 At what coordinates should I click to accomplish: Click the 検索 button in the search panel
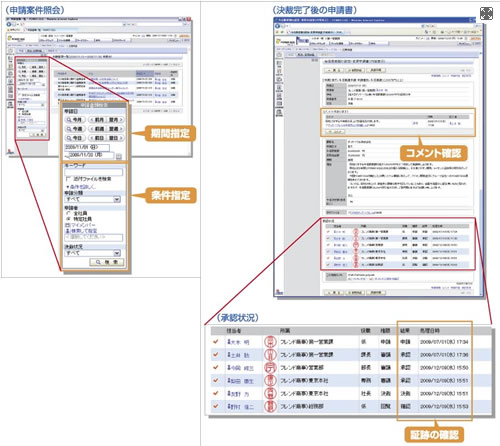107,262
